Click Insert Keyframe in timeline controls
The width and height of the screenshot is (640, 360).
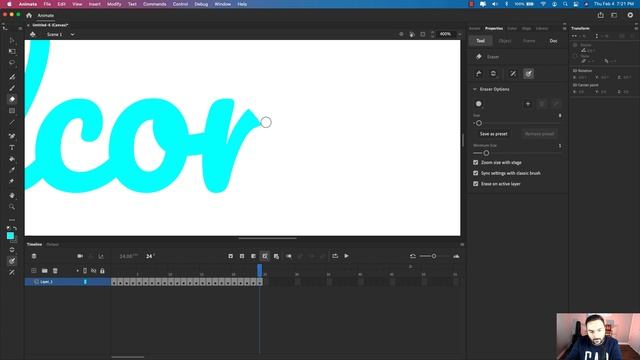click(231, 256)
